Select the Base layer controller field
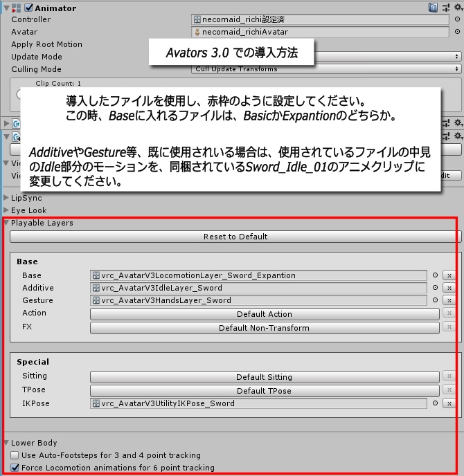 point(258,275)
